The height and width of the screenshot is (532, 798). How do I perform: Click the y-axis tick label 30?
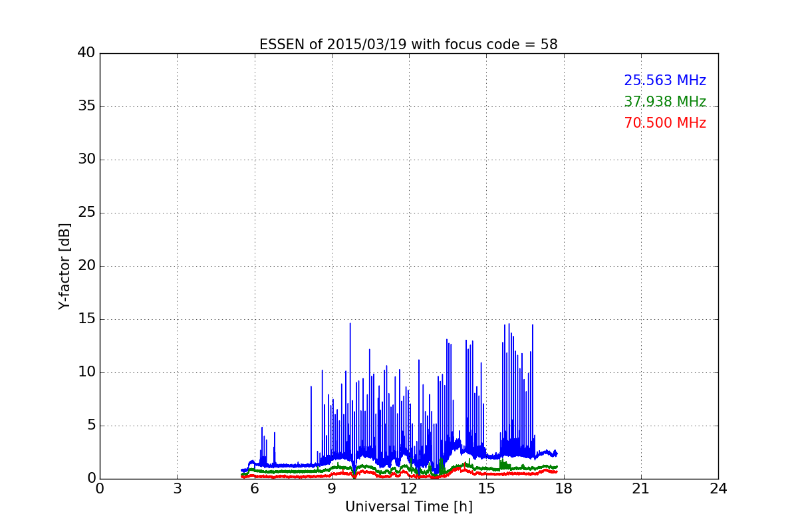[x=86, y=160]
